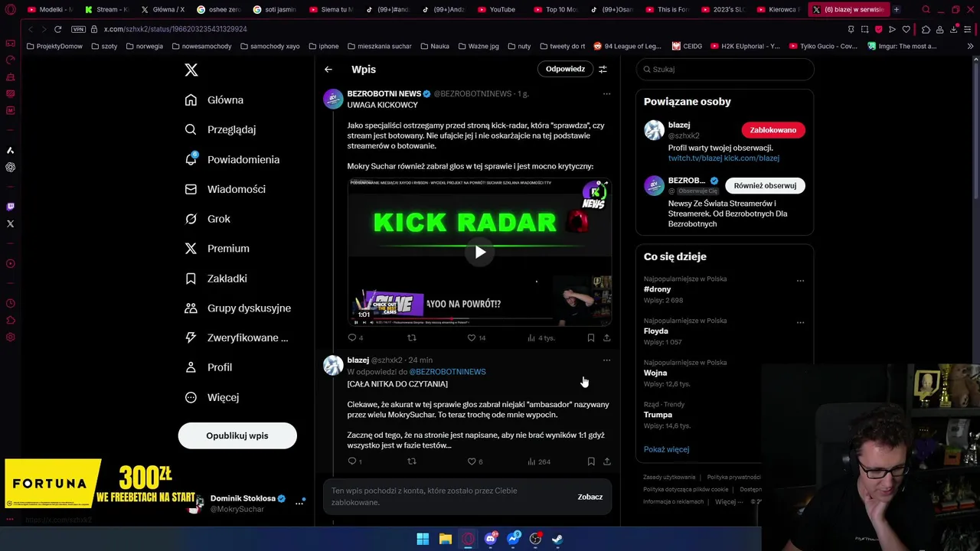
Task: Reload the page
Action: point(57,29)
